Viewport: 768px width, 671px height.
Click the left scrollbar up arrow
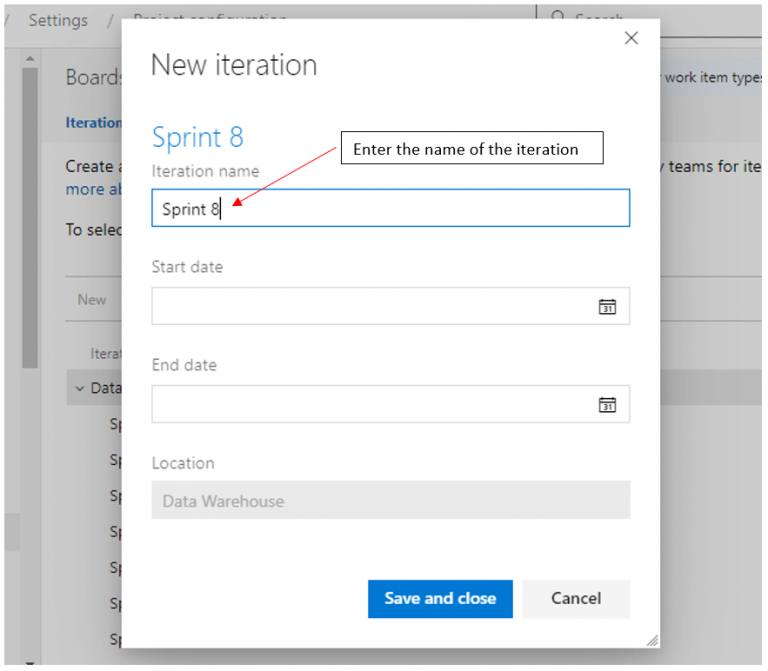point(29,59)
